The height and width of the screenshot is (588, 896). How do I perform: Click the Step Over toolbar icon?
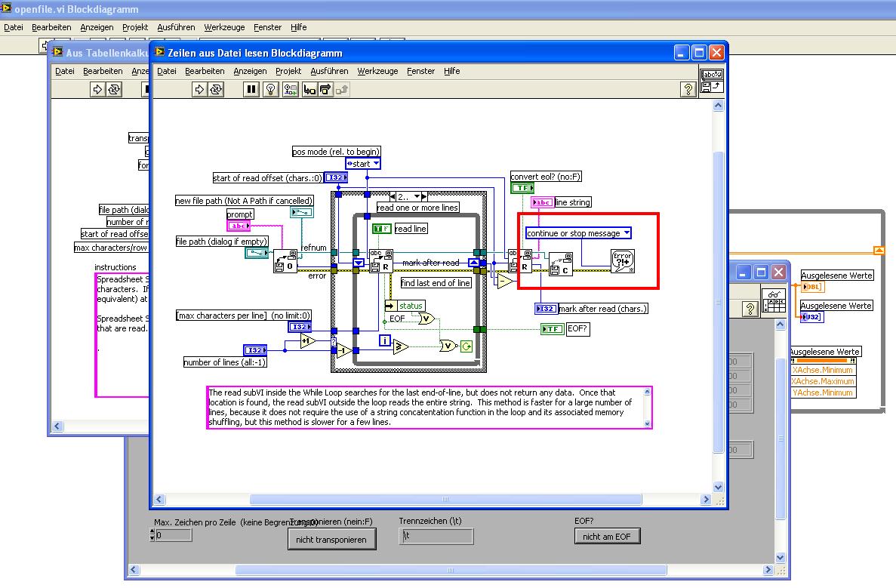point(325,89)
